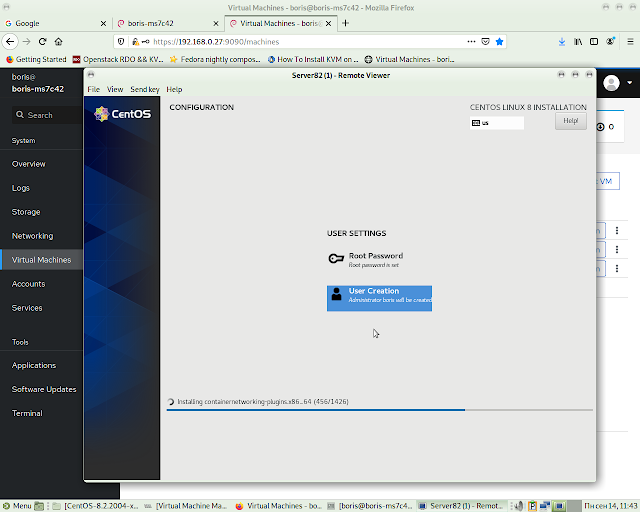The image size is (640, 512).
Task: Click the installer Help! button
Action: (571, 121)
